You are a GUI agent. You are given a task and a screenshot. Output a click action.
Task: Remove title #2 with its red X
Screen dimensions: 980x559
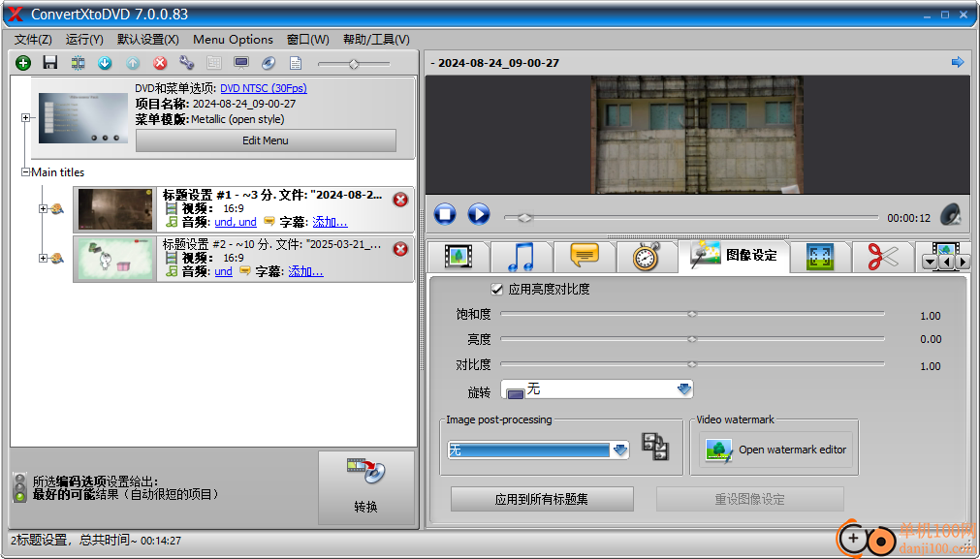pos(400,249)
